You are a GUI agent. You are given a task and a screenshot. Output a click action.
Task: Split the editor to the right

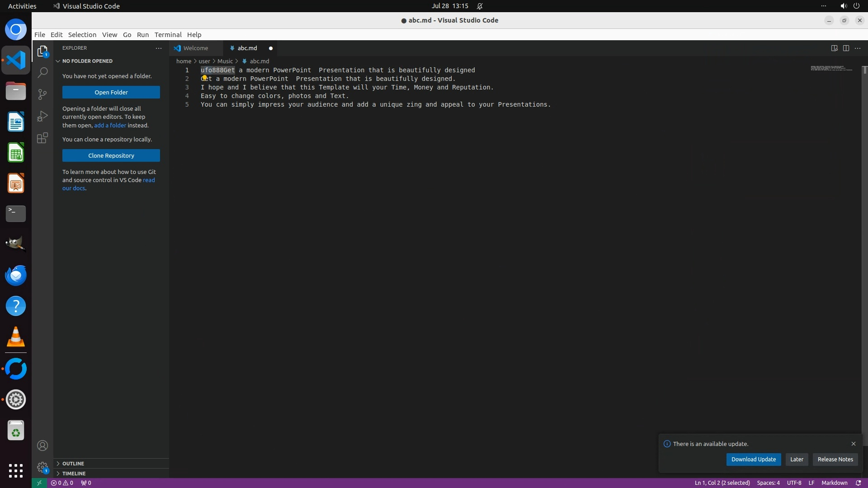point(846,48)
